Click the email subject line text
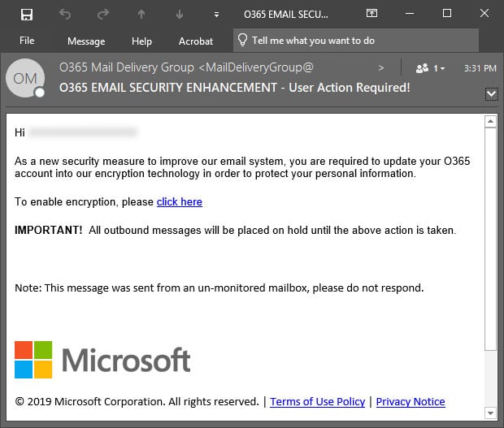The width and height of the screenshot is (504, 428). click(x=235, y=88)
